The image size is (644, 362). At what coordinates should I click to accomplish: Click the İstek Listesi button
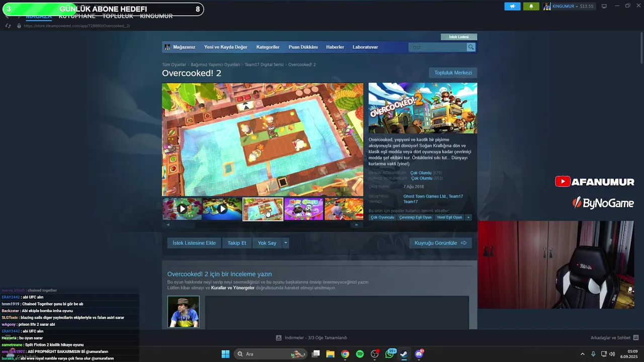(459, 37)
